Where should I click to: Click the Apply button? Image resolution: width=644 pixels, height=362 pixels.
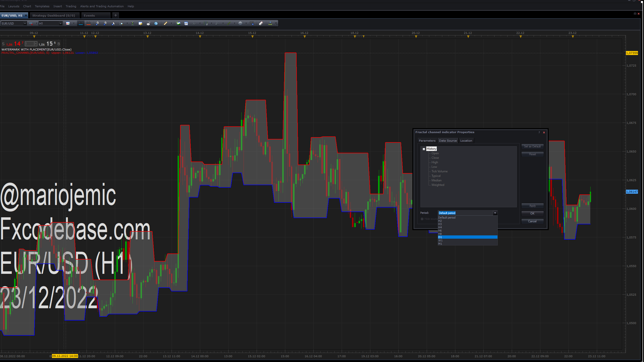(x=532, y=206)
